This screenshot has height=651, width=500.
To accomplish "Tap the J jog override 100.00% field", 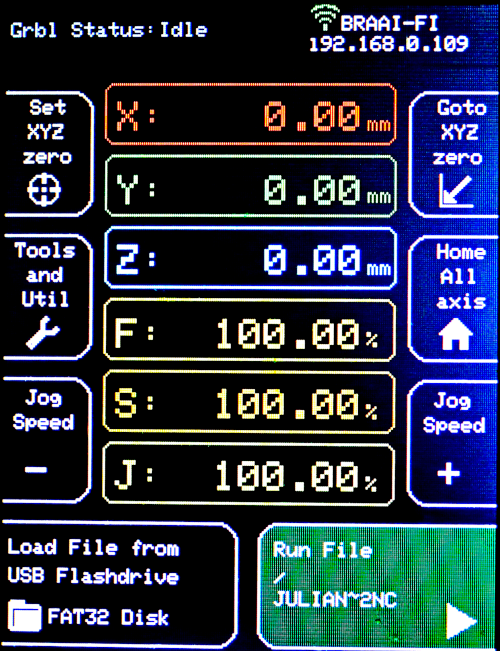I will pos(248,474).
